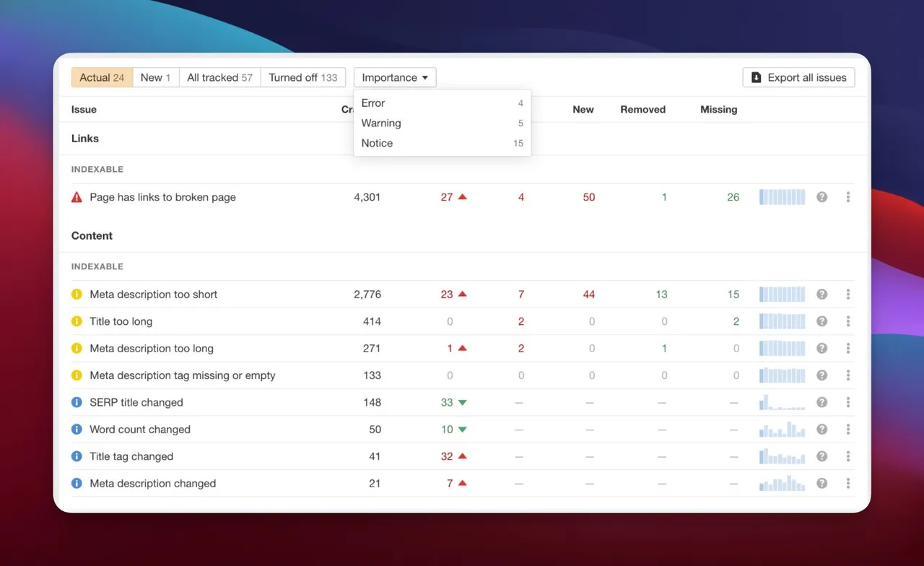Click the New column header
The width and height of the screenshot is (924, 566).
point(583,110)
